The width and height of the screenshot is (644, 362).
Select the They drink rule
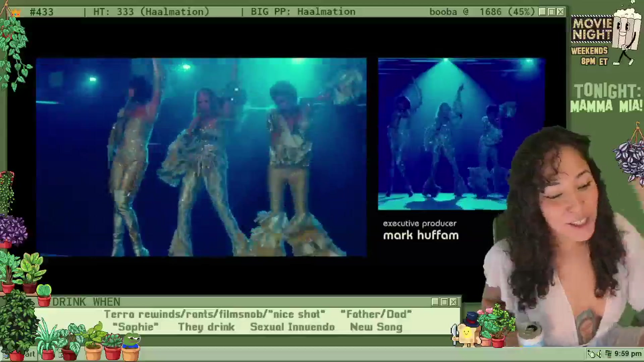click(x=206, y=327)
